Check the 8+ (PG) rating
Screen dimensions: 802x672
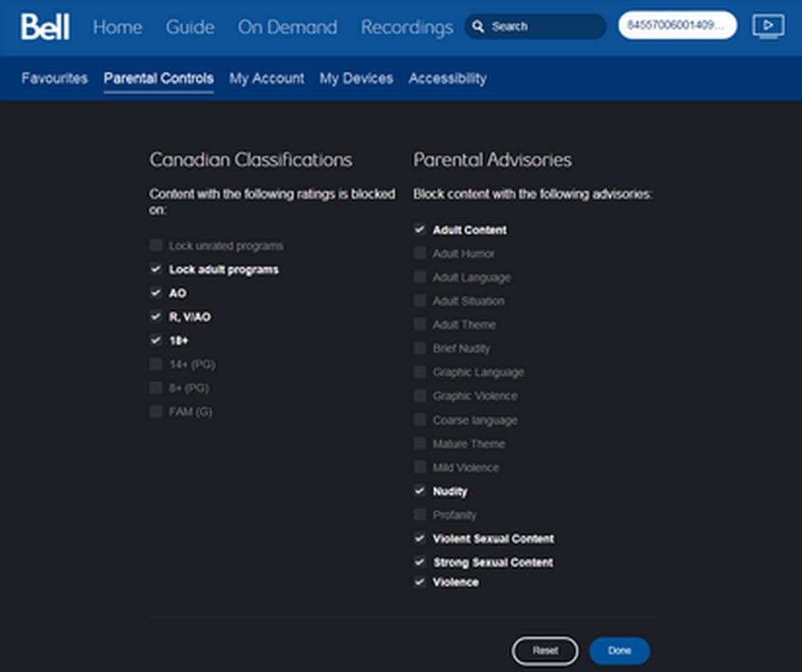click(156, 388)
